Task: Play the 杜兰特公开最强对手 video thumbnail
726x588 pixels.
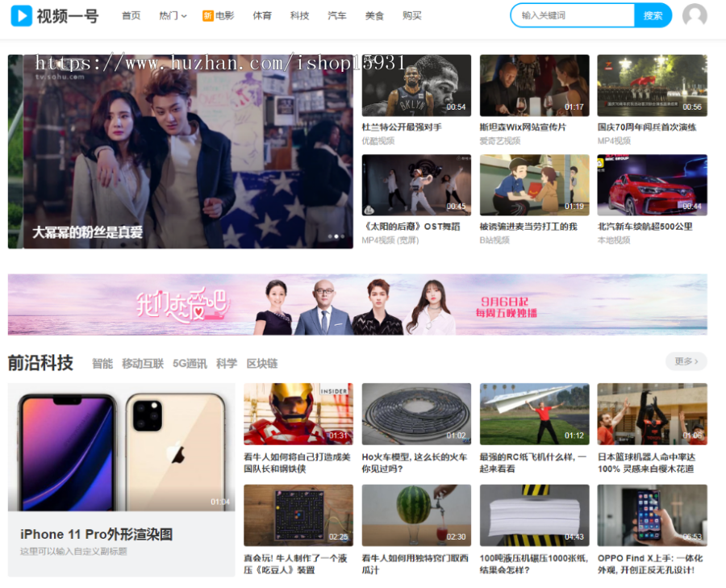Action: click(x=415, y=85)
